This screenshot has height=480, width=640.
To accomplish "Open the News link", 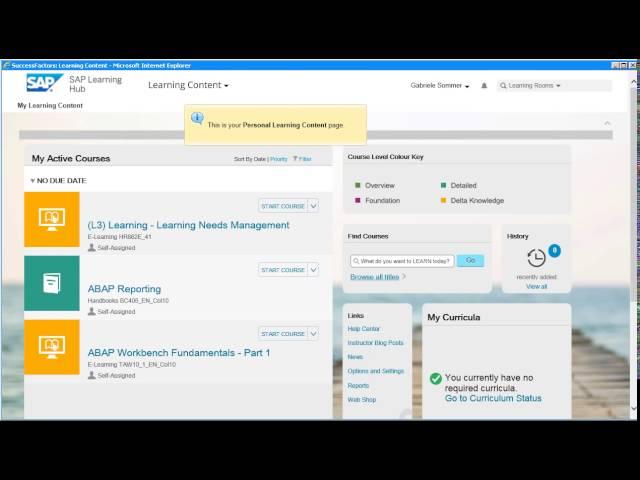I will point(355,357).
